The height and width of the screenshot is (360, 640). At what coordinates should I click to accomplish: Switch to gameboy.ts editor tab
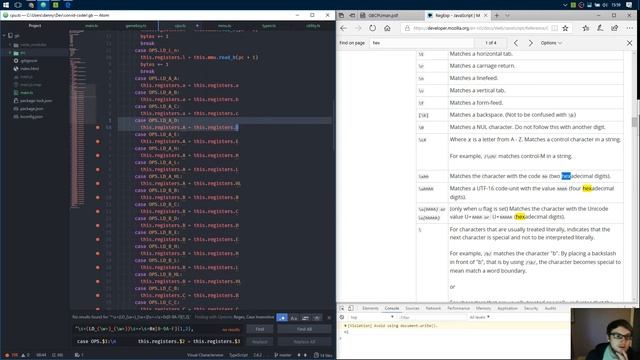(x=136, y=26)
